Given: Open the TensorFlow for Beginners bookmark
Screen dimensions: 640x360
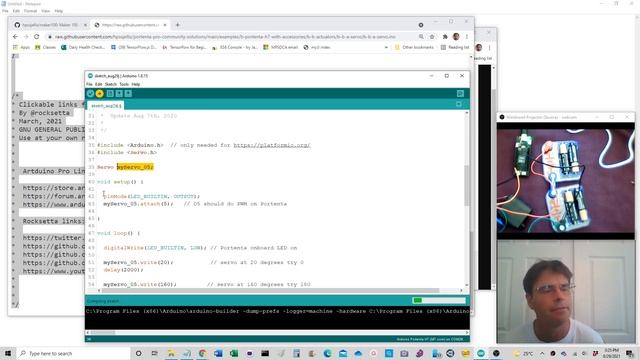Looking at the screenshot, I should pos(184,47).
